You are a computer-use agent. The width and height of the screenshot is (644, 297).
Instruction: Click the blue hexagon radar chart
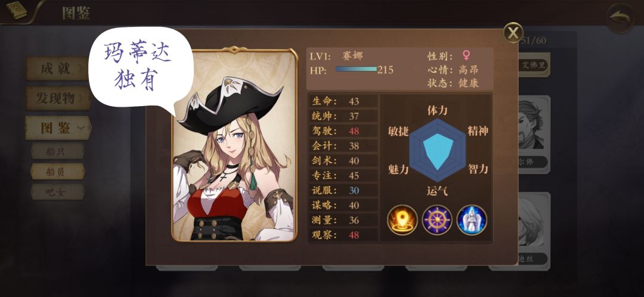(437, 150)
